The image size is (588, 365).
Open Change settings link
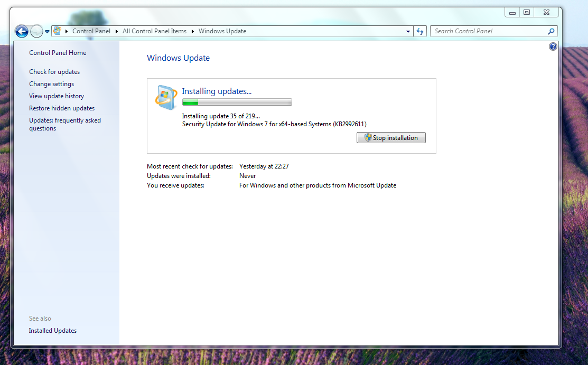pos(51,84)
